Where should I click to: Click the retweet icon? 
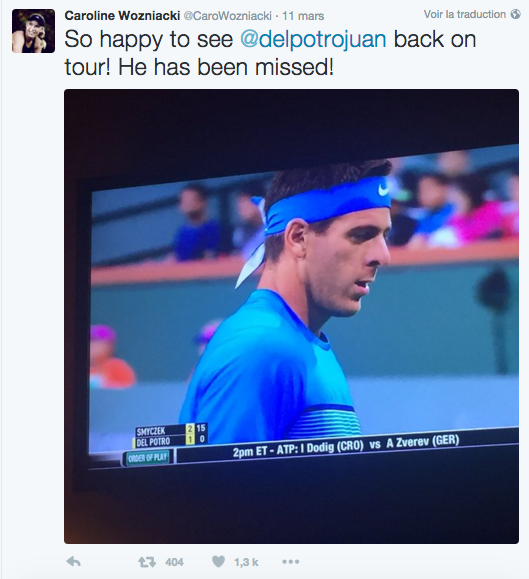click(x=147, y=562)
